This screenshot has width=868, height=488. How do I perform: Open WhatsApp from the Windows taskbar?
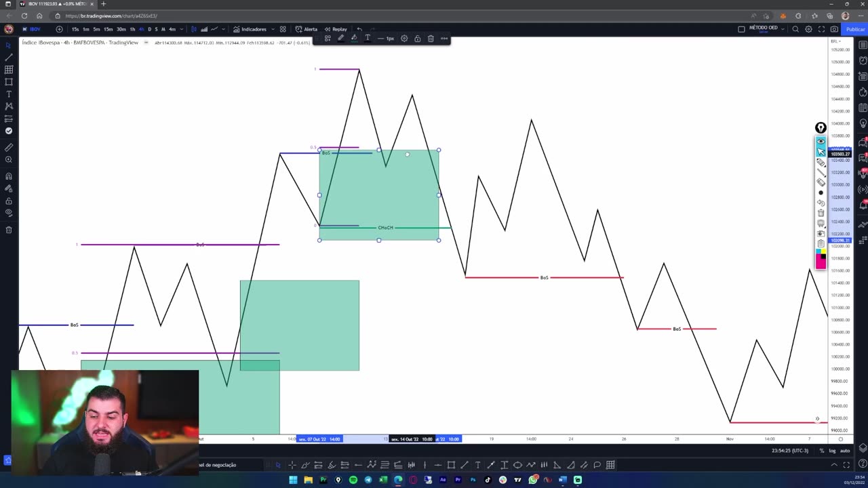tap(532, 480)
